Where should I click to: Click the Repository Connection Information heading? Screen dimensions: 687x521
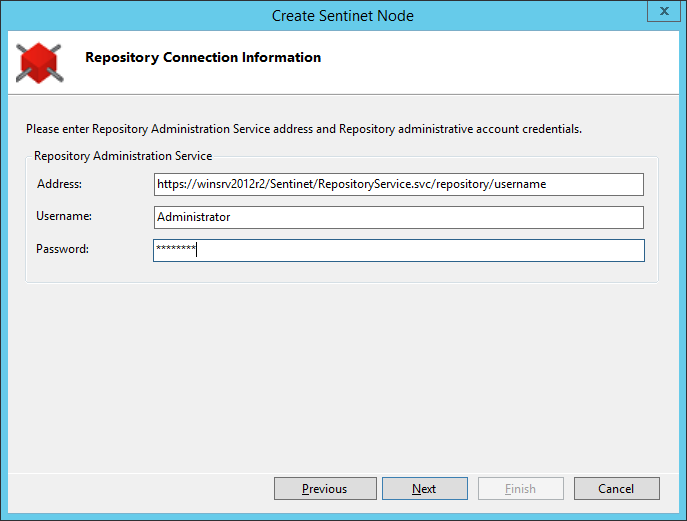(203, 57)
